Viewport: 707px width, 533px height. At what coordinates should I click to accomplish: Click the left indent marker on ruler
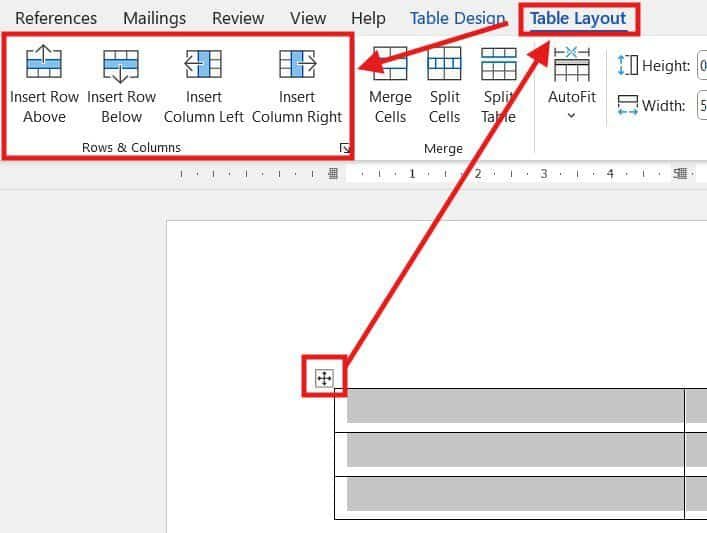(x=333, y=173)
